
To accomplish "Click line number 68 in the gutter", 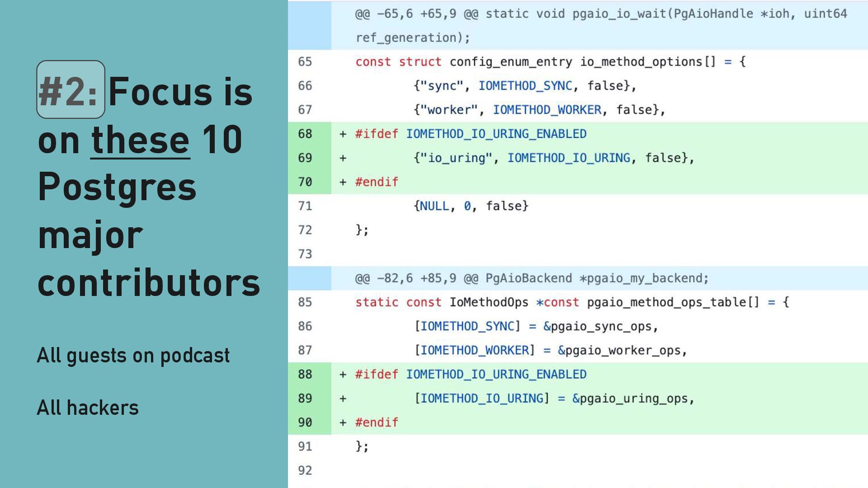I will click(x=305, y=134).
